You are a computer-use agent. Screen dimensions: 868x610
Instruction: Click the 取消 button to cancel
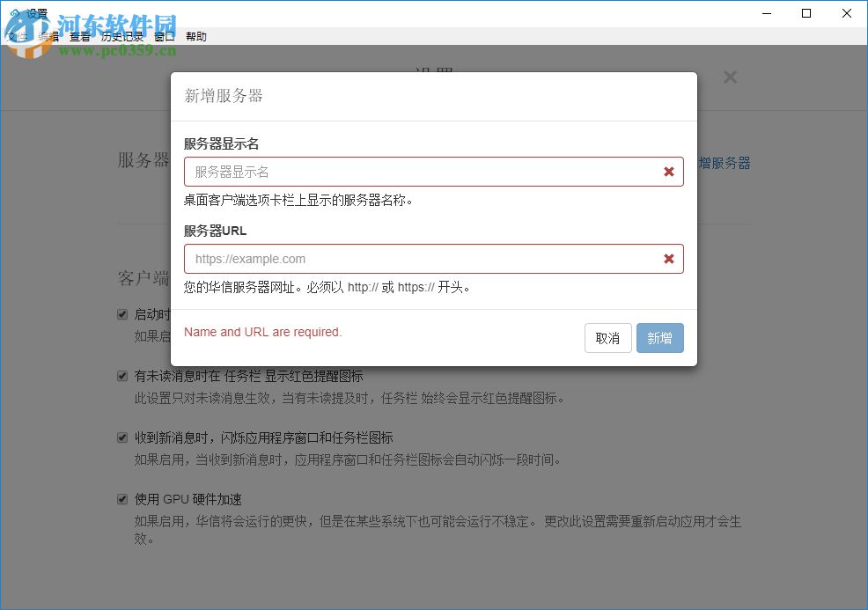tap(608, 338)
